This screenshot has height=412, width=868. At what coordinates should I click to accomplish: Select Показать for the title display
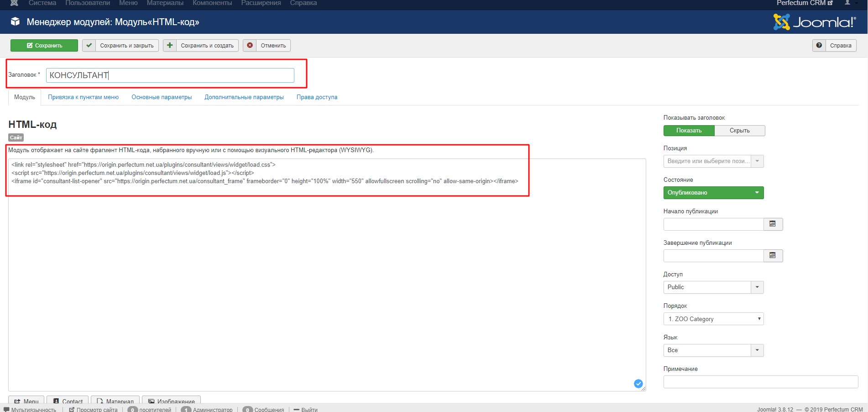pos(689,131)
